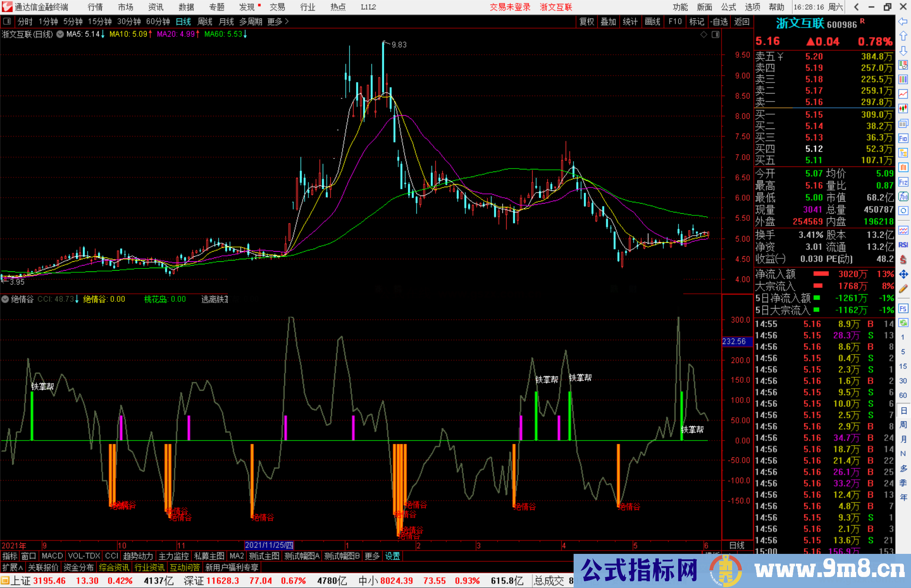Click the 复权 button
911x588 pixels.
tap(587, 21)
